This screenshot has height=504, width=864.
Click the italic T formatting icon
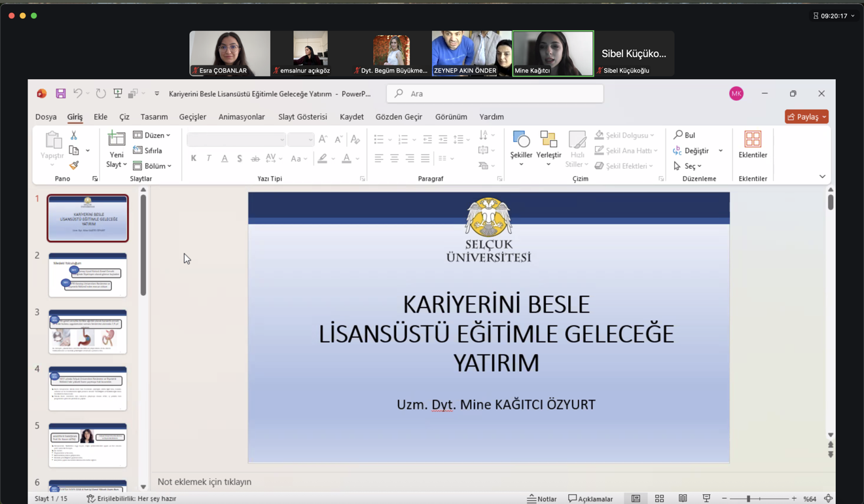[x=207, y=158]
